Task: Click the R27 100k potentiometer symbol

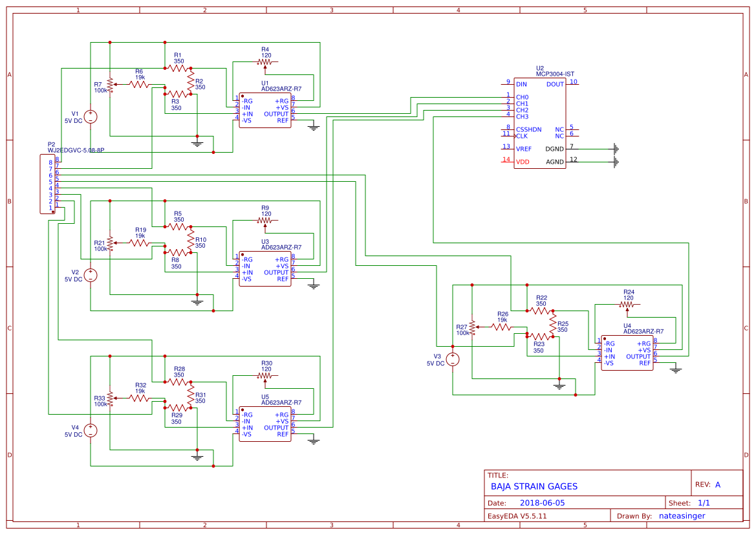Action: [473, 327]
